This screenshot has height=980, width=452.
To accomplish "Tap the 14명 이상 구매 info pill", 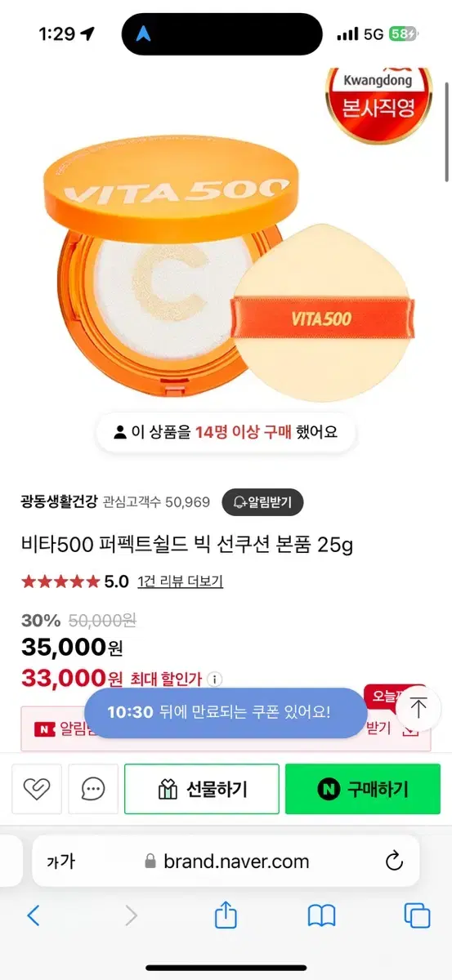I will pos(226,433).
